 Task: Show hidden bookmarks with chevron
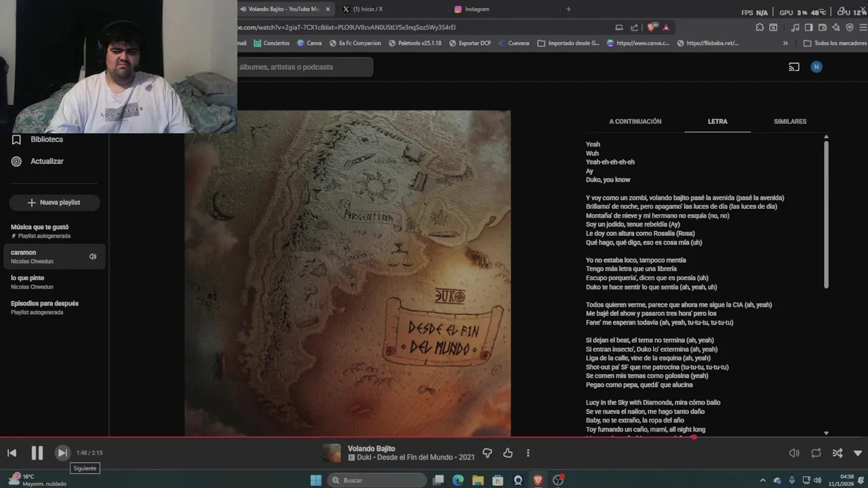(x=785, y=43)
